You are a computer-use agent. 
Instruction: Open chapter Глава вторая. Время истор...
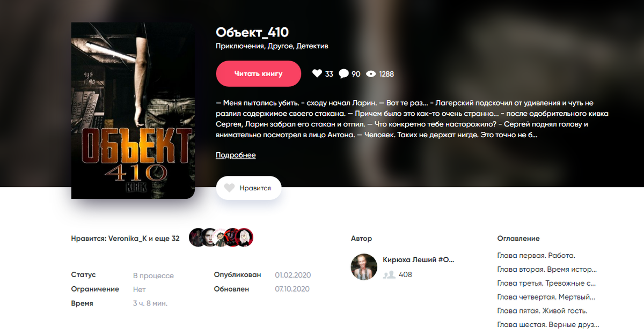pyautogui.click(x=547, y=270)
